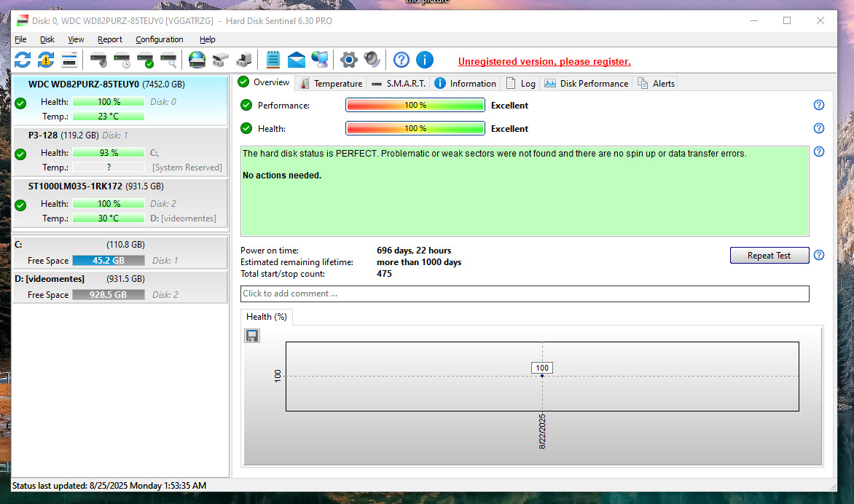This screenshot has height=504, width=854.
Task: Click the blue info about toolbar icon
Action: 425,60
